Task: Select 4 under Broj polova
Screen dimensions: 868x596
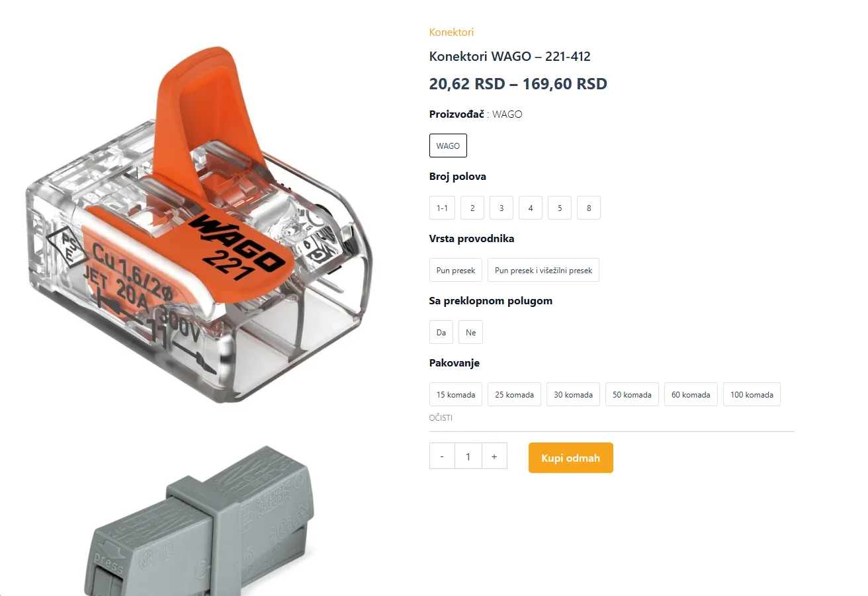Action: (x=531, y=208)
